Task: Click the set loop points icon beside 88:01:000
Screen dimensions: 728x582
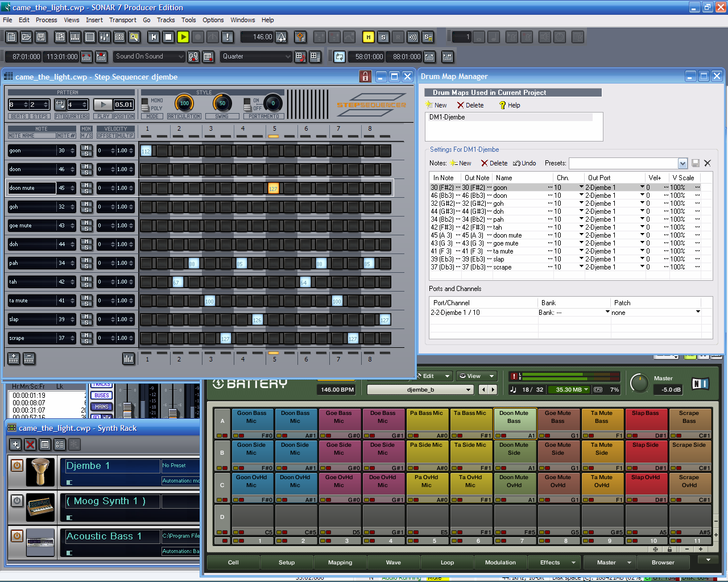Action: point(430,57)
